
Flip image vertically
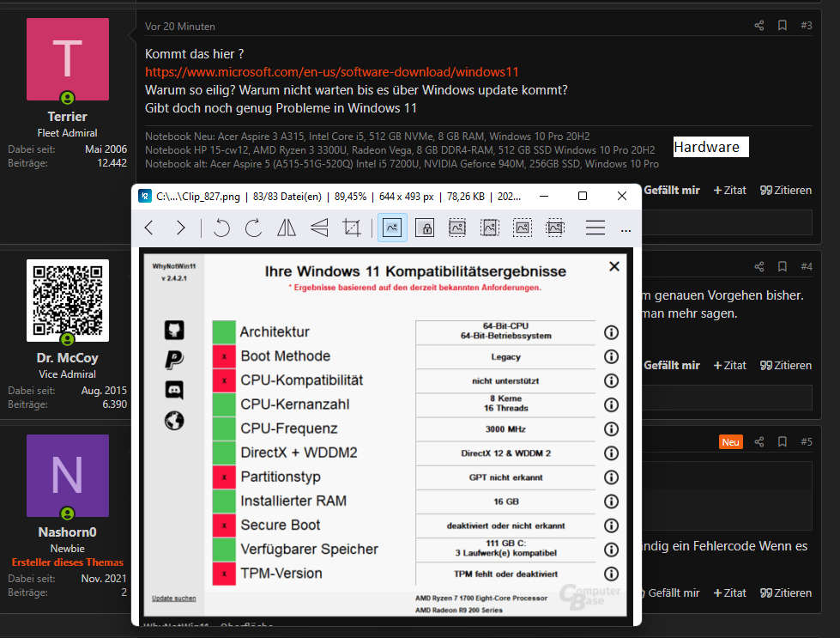click(319, 228)
